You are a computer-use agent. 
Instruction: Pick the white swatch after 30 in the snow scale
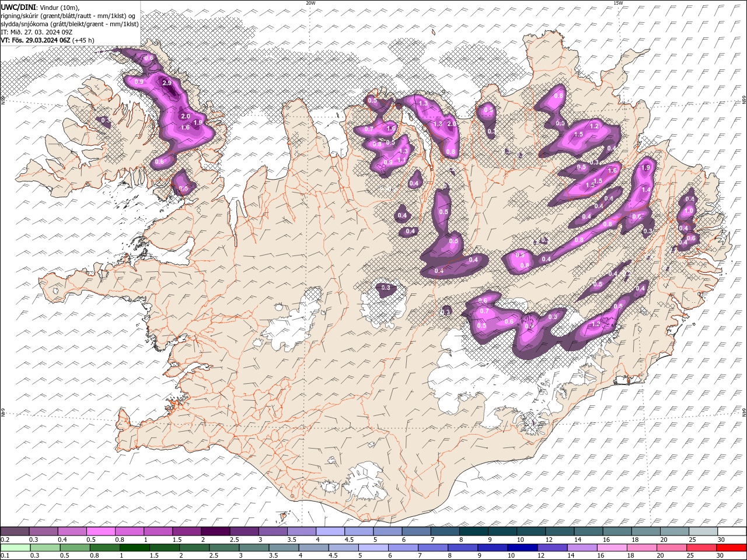tap(732, 531)
